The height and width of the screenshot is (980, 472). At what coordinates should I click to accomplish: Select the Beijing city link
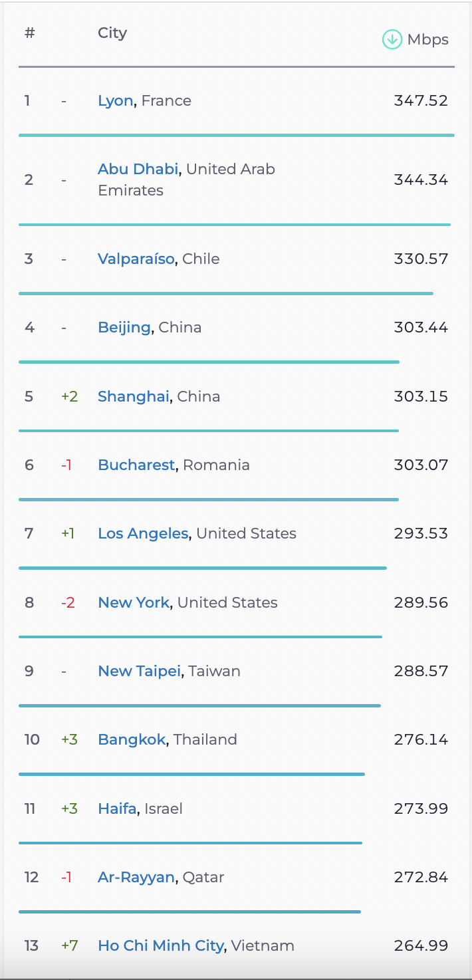124,327
